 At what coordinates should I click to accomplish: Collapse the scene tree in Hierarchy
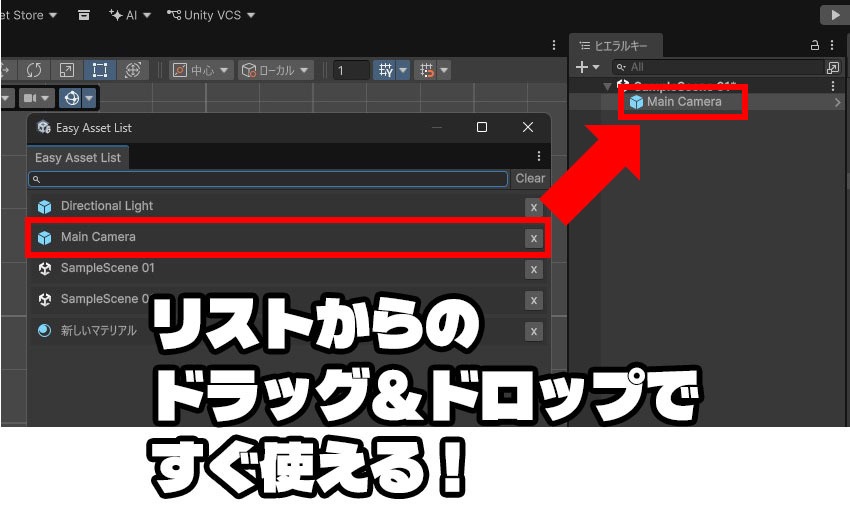click(607, 86)
